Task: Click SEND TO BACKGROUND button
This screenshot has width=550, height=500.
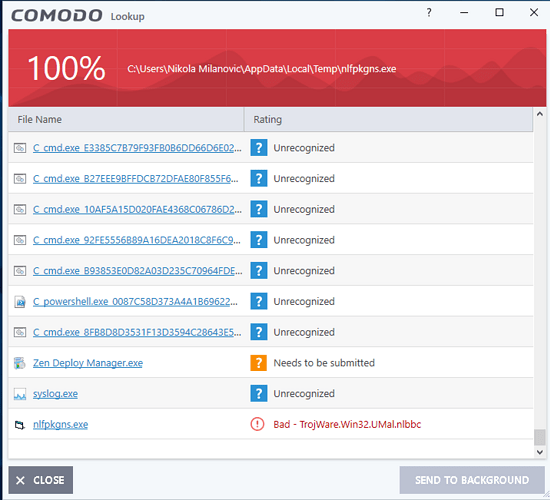Action: (x=472, y=480)
